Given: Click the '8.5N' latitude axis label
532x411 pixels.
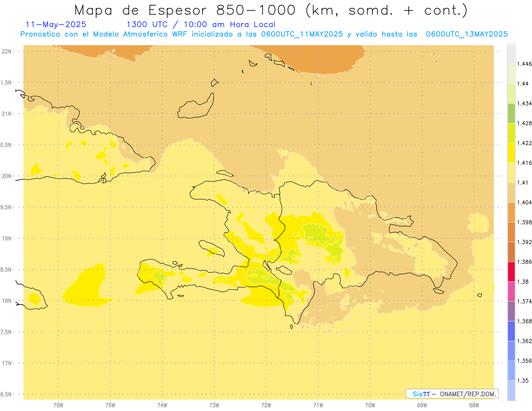Looking at the screenshot, I should [7, 270].
